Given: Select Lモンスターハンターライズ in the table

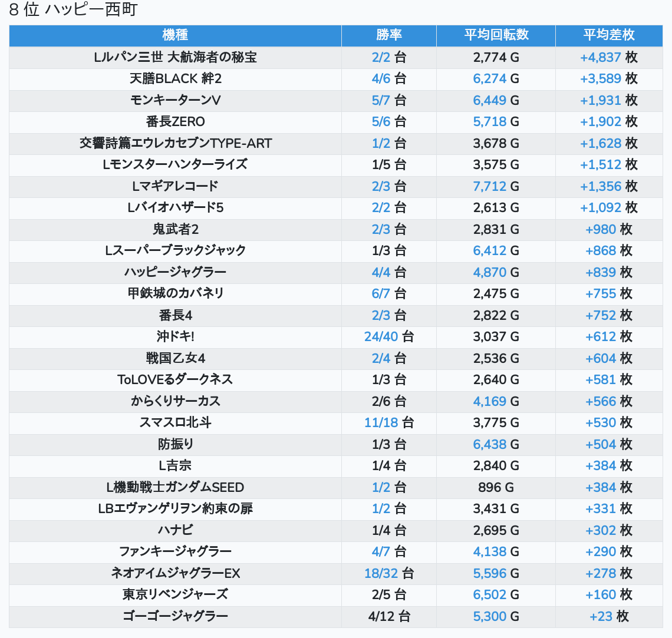Looking at the screenshot, I should [175, 164].
